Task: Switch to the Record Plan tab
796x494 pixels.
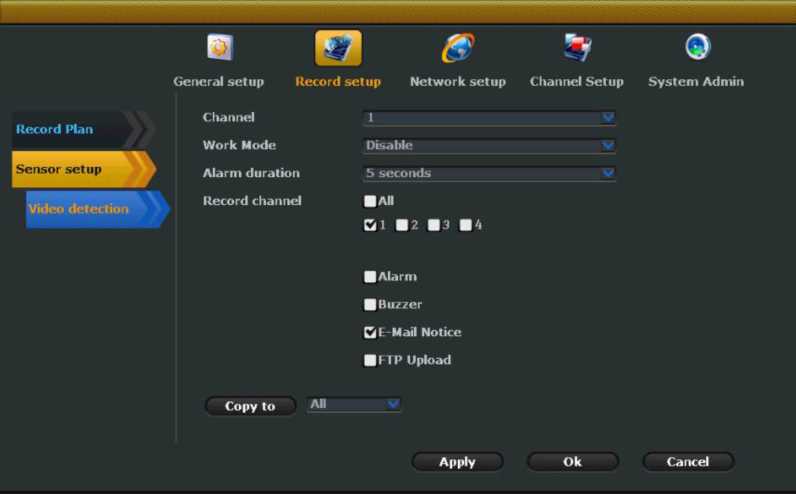Action: tap(75, 129)
